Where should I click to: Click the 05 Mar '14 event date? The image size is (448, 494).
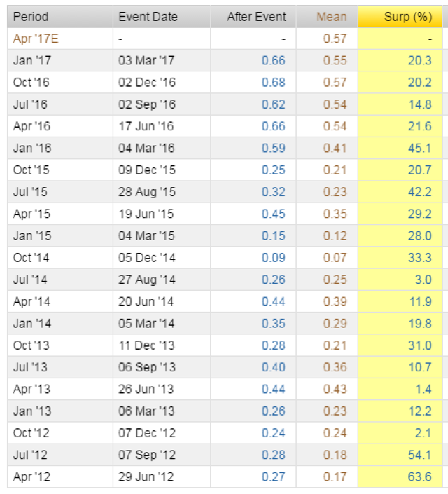pos(146,324)
